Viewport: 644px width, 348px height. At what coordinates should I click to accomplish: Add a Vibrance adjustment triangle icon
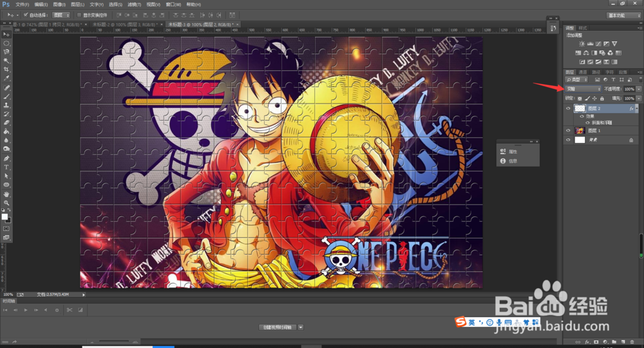614,44
